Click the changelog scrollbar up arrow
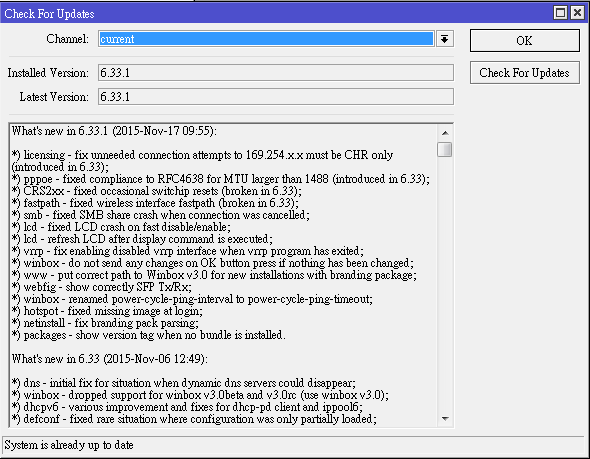The width and height of the screenshot is (590, 459). coord(445,133)
